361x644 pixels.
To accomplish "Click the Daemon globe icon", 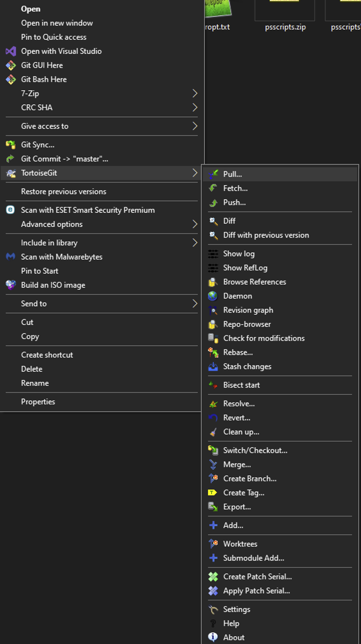I will click(x=213, y=296).
